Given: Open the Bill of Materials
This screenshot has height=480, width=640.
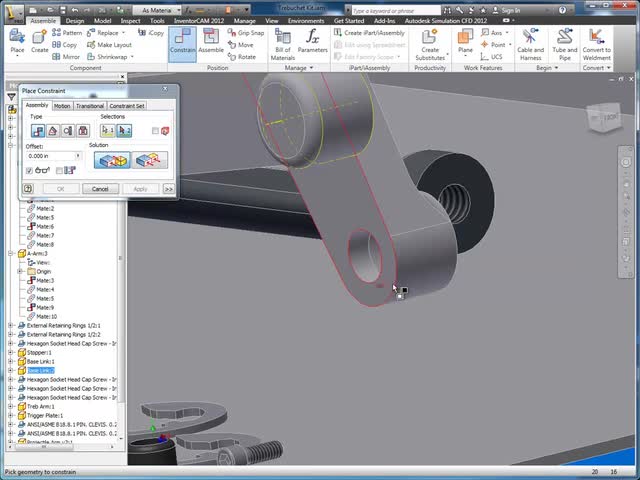Looking at the screenshot, I should tap(282, 44).
